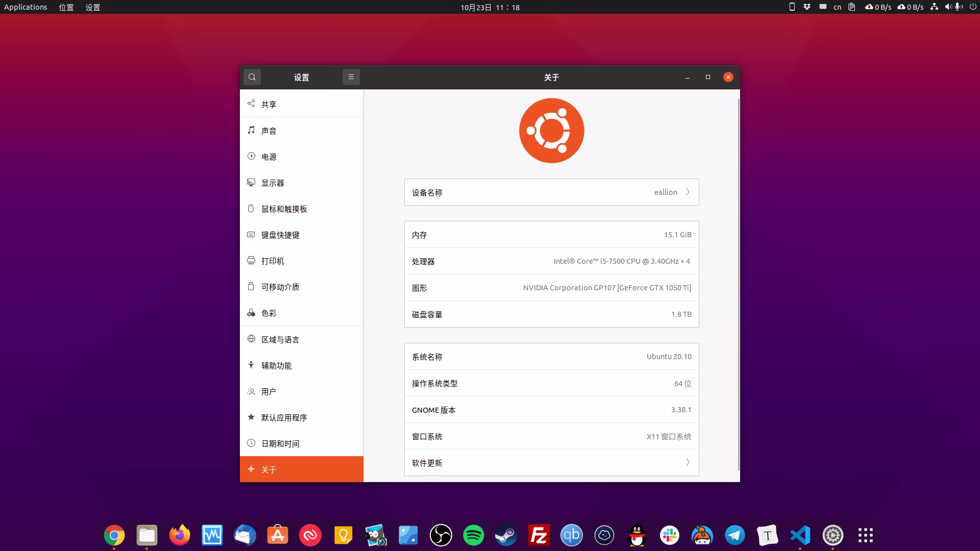Select 鼠标和触摸板 in sidebar

302,209
